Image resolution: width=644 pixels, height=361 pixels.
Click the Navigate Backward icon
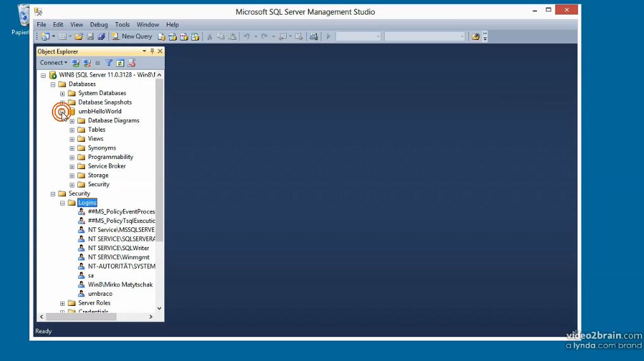pos(283,37)
